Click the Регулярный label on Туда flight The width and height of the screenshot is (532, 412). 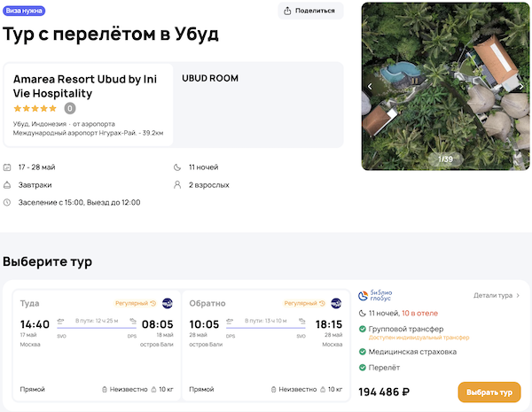point(136,303)
